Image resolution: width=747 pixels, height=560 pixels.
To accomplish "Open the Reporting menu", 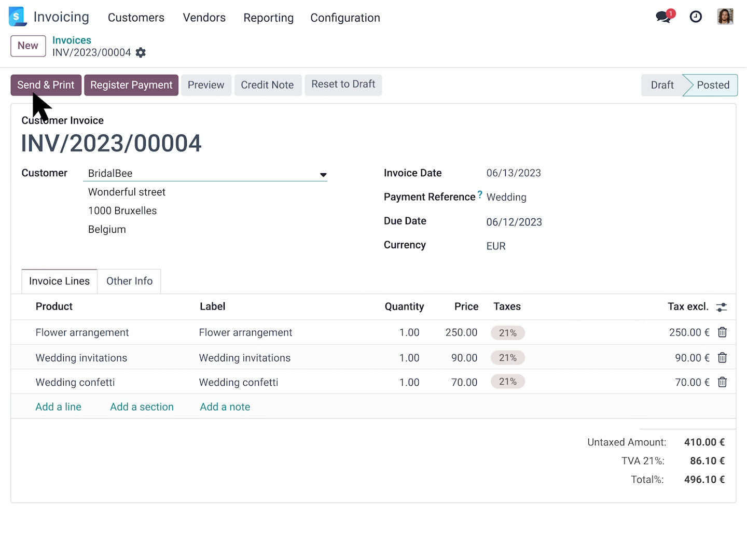I will (x=268, y=18).
